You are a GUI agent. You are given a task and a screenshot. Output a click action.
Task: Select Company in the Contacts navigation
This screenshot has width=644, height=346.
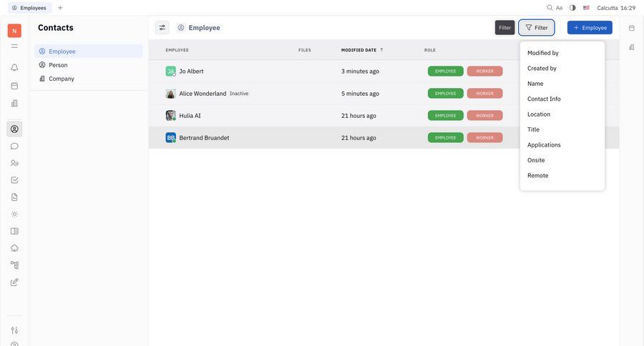pyautogui.click(x=61, y=79)
